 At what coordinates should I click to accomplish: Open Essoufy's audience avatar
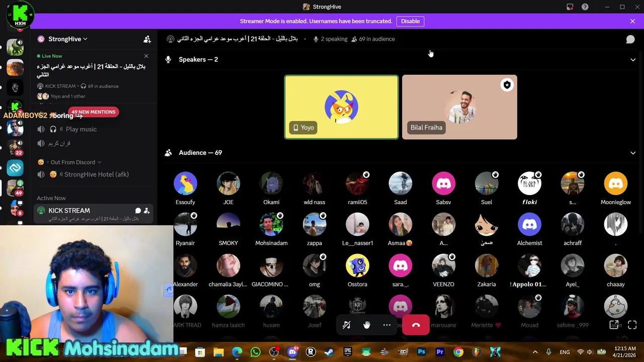click(x=185, y=184)
